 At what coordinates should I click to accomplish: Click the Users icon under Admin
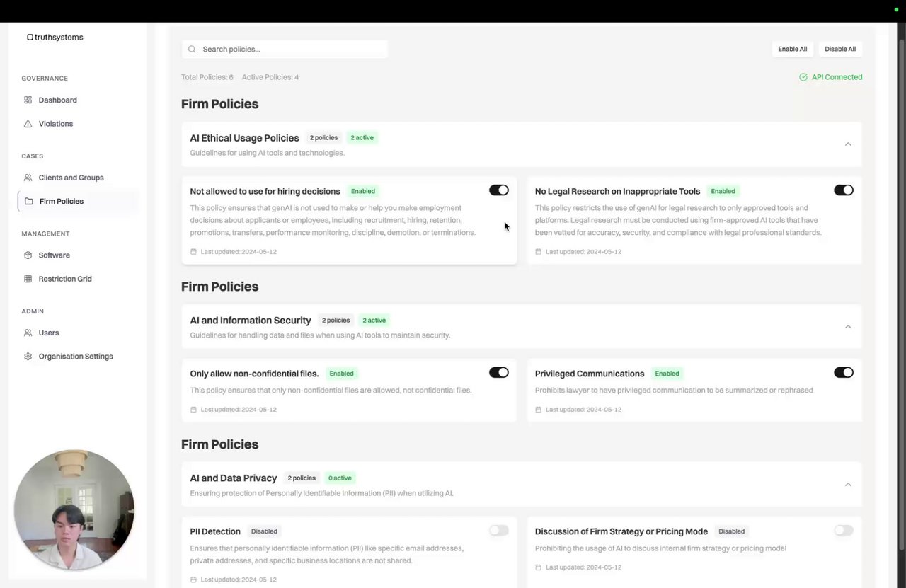[x=28, y=333]
